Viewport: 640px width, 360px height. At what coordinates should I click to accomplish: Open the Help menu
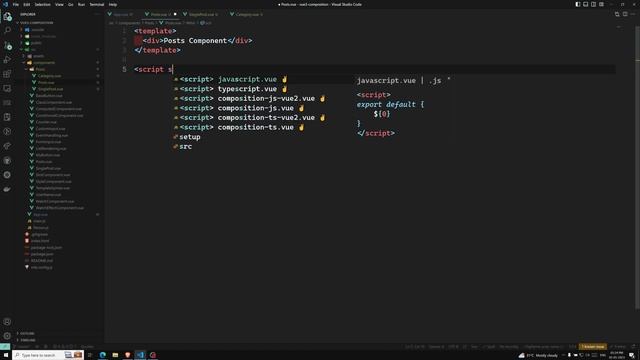pyautogui.click(x=113, y=4)
